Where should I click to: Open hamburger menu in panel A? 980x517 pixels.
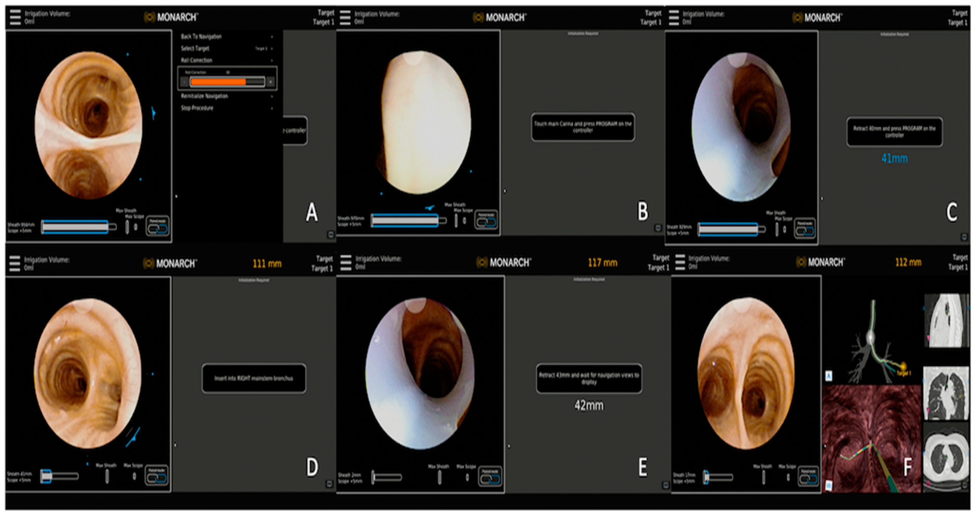[x=15, y=17]
